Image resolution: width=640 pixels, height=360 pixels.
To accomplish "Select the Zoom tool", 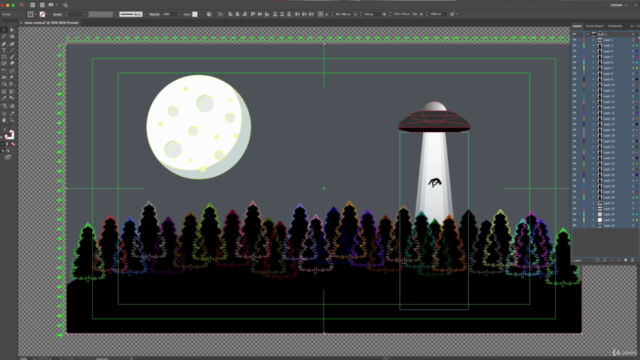I will (12, 120).
